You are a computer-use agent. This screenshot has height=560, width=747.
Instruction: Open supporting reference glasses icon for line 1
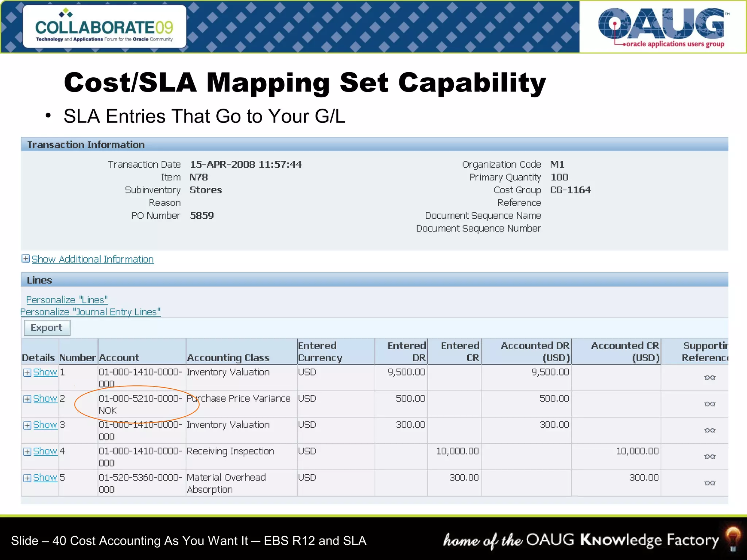(709, 377)
